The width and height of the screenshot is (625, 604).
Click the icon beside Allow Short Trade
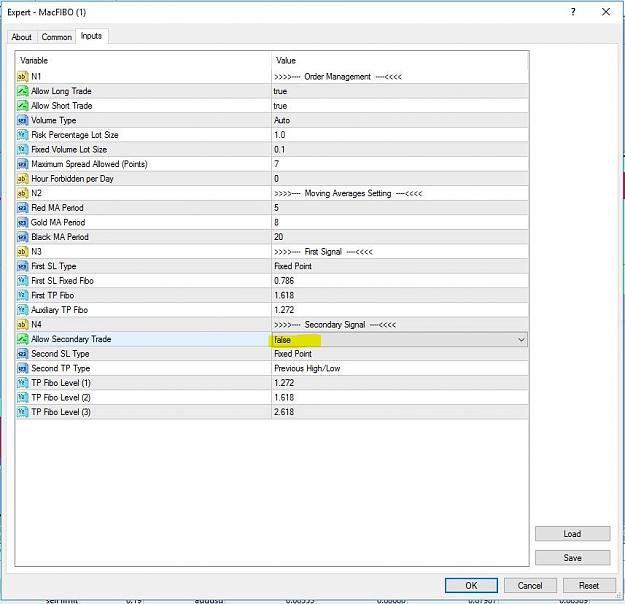click(x=22, y=106)
